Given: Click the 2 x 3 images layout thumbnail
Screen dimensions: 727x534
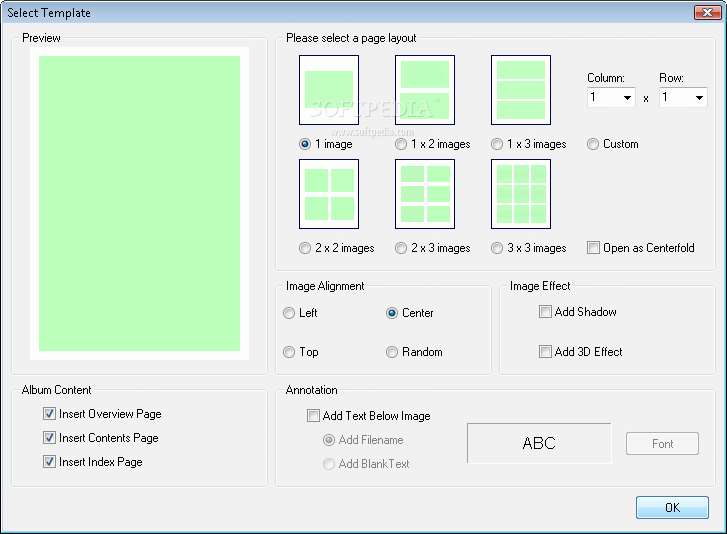Looking at the screenshot, I should (425, 194).
